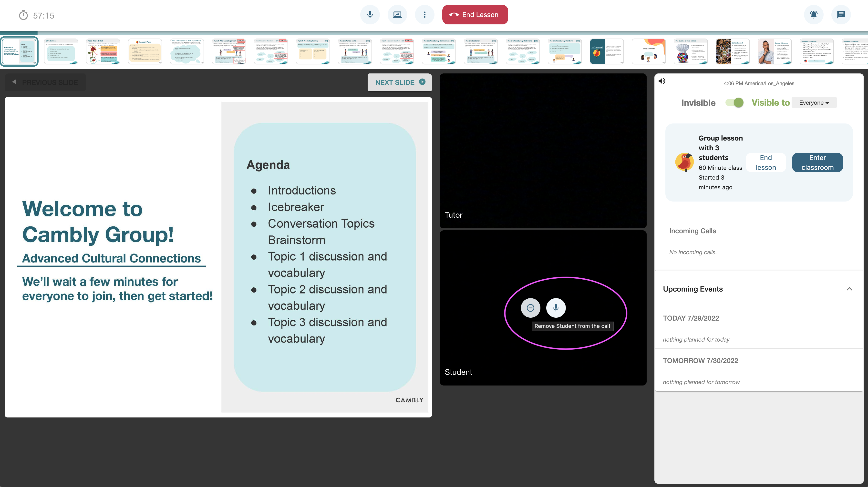Viewport: 868px width, 487px height.
Task: Select the Introductions slide thumbnail
Action: 61,51
